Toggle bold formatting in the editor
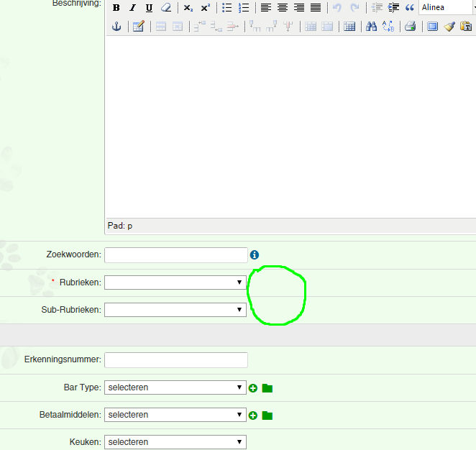 pyautogui.click(x=116, y=8)
